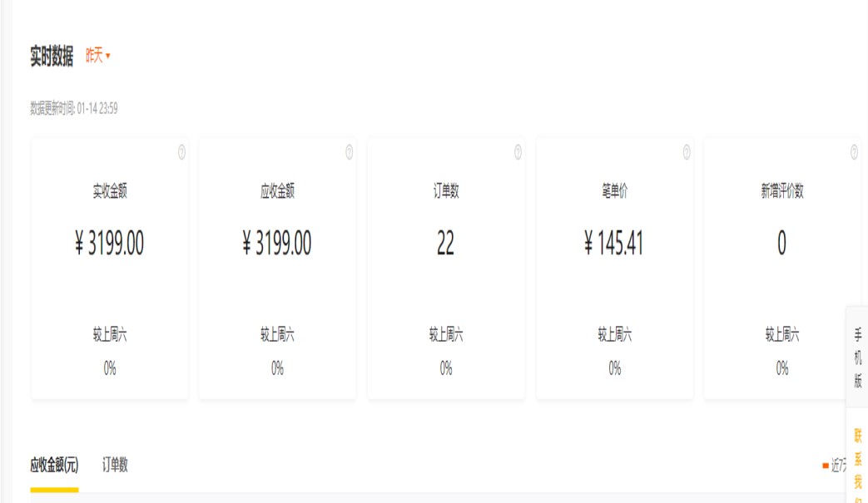Viewport: 868px width, 503px height.
Task: Open the 手机版 side panel button
Action: (x=858, y=358)
